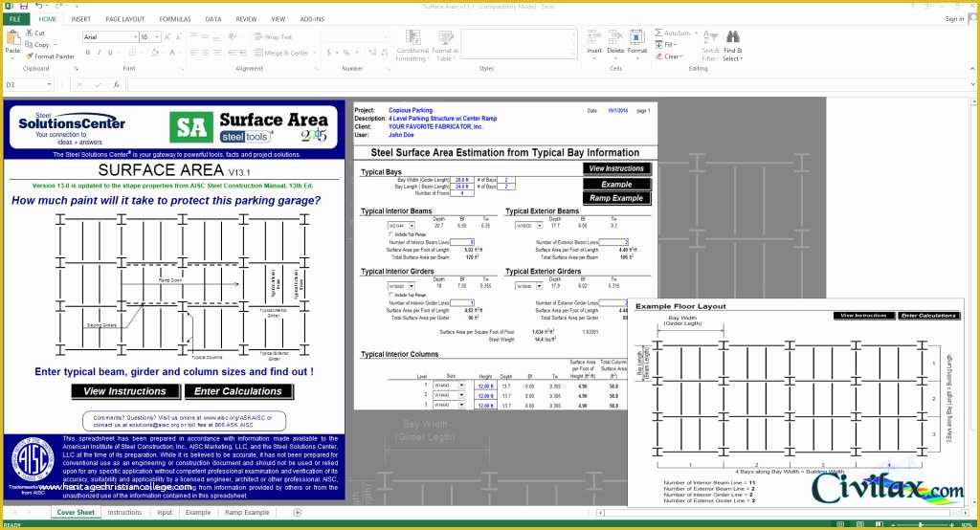Click the fill color bucket swatch
Image resolution: width=980 pixels, height=530 pixels.
pyautogui.click(x=154, y=53)
